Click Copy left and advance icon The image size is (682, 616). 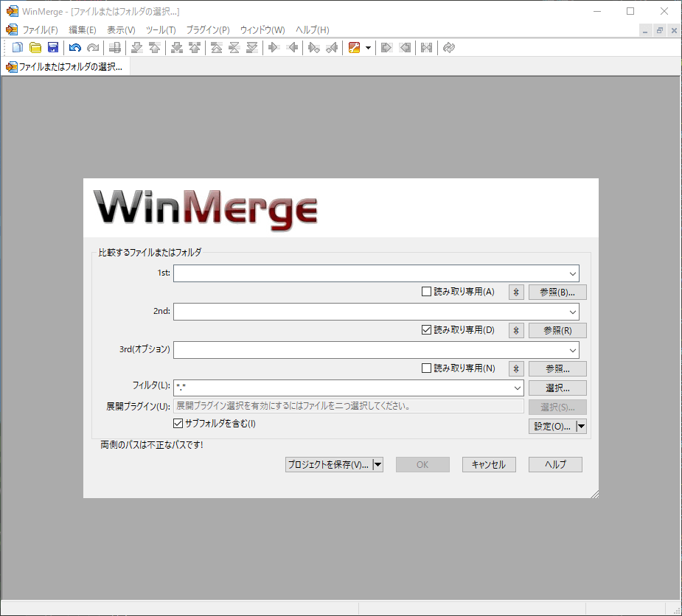[332, 47]
